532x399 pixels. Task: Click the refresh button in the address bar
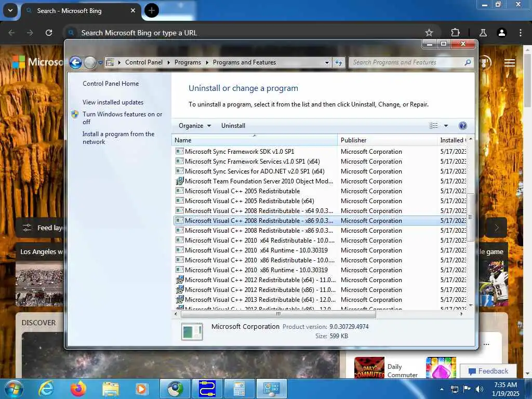(339, 63)
